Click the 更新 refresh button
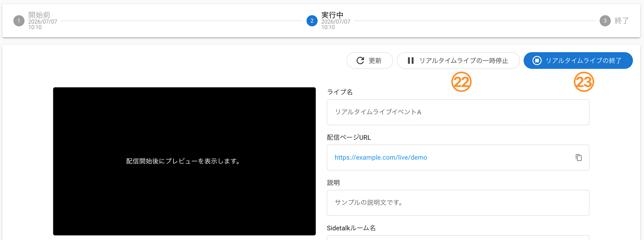The image size is (644, 240). coord(370,61)
